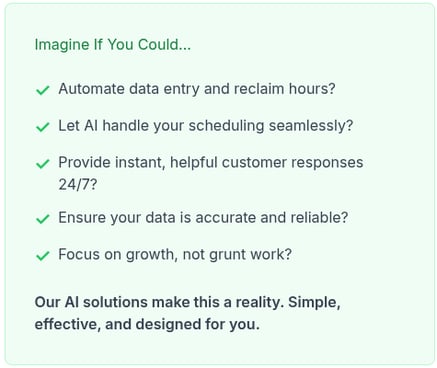
Task: Click the word 'Imagine' in the green heading
Action: click(x=62, y=45)
